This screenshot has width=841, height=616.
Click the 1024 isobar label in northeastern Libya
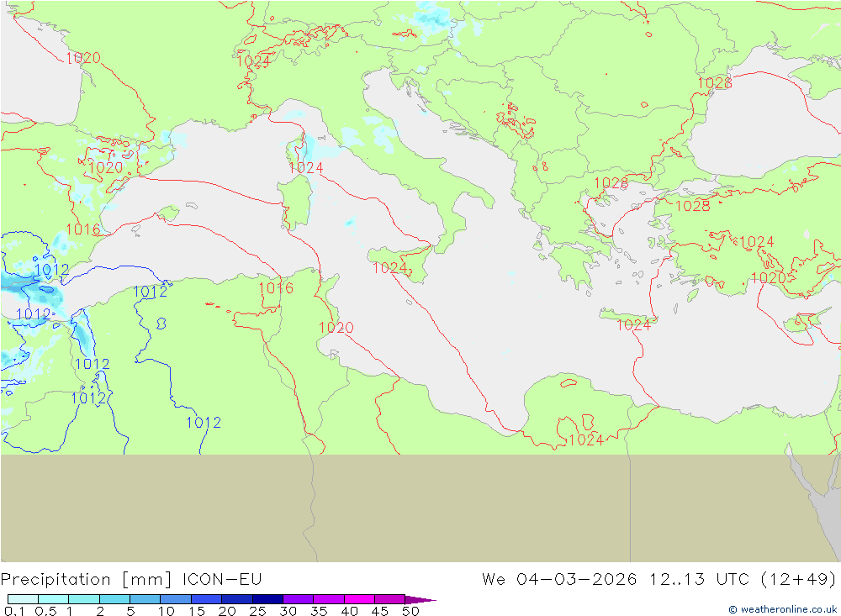pos(586,440)
